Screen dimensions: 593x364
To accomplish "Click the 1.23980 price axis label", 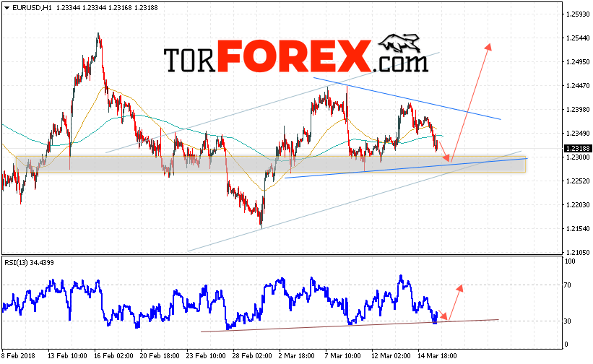I will [578, 110].
